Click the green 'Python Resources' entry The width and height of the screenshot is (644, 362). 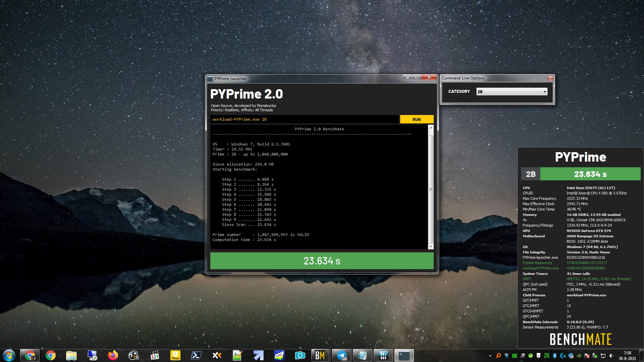point(537,263)
